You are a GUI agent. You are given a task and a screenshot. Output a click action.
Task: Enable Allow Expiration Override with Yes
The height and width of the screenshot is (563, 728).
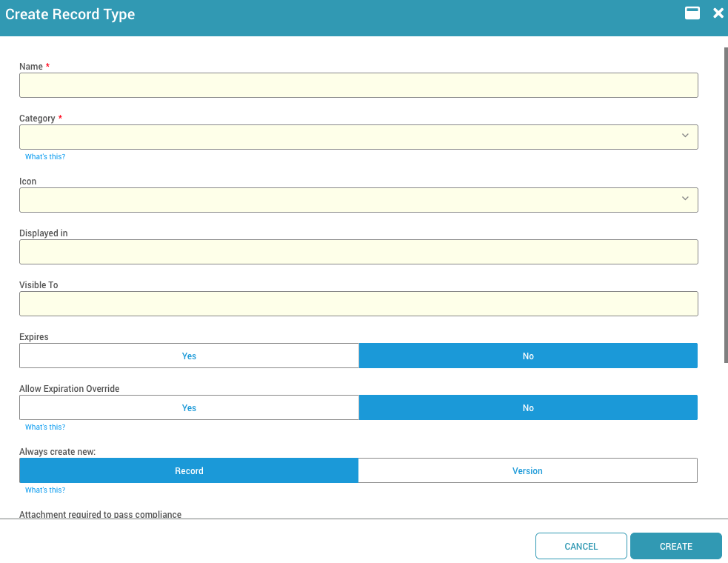tap(189, 408)
